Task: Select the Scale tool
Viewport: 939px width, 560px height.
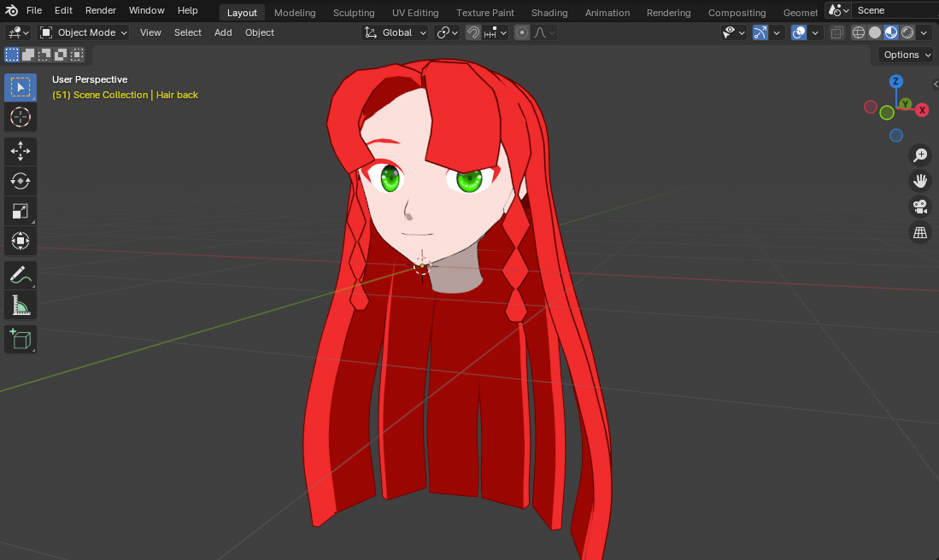Action: (21, 211)
